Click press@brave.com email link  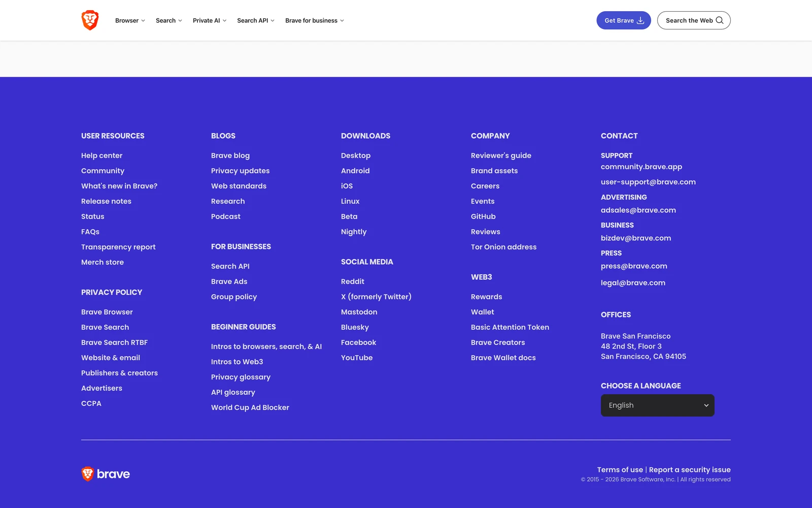point(634,266)
